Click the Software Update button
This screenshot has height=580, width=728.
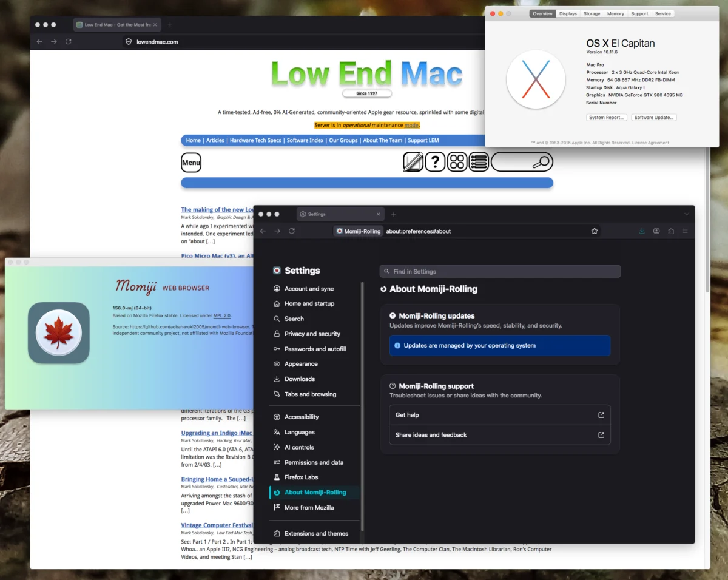click(654, 118)
